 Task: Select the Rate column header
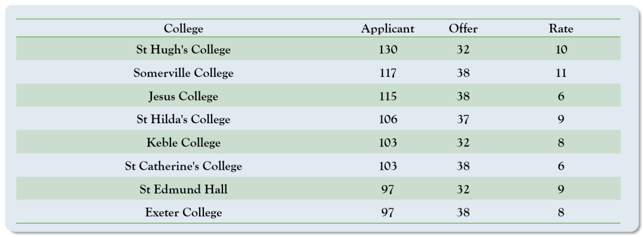(561, 29)
